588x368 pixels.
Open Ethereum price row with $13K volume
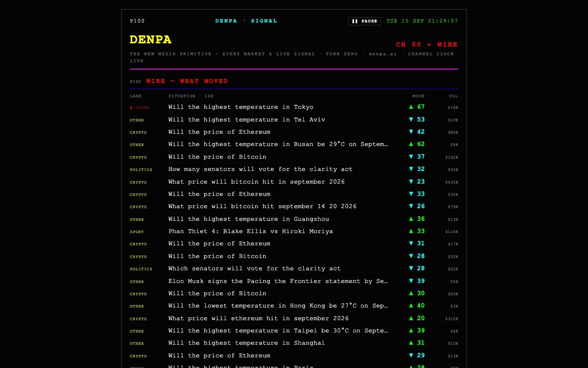tap(294, 356)
